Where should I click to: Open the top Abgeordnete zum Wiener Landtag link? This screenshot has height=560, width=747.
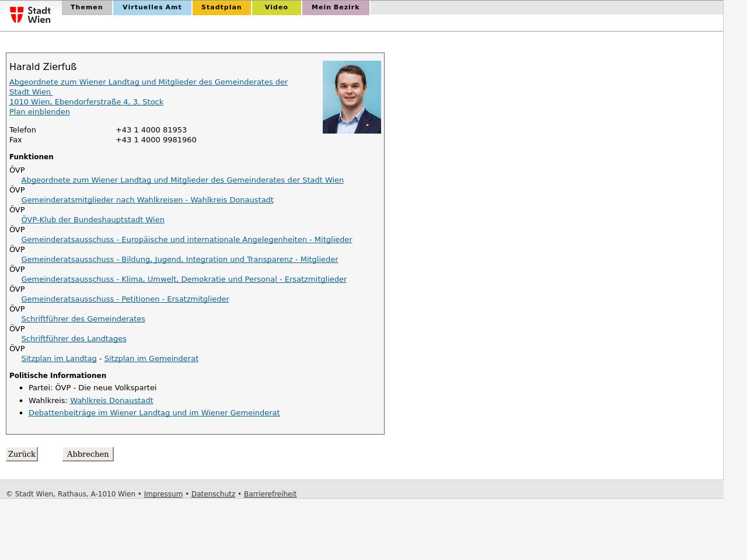click(x=148, y=87)
